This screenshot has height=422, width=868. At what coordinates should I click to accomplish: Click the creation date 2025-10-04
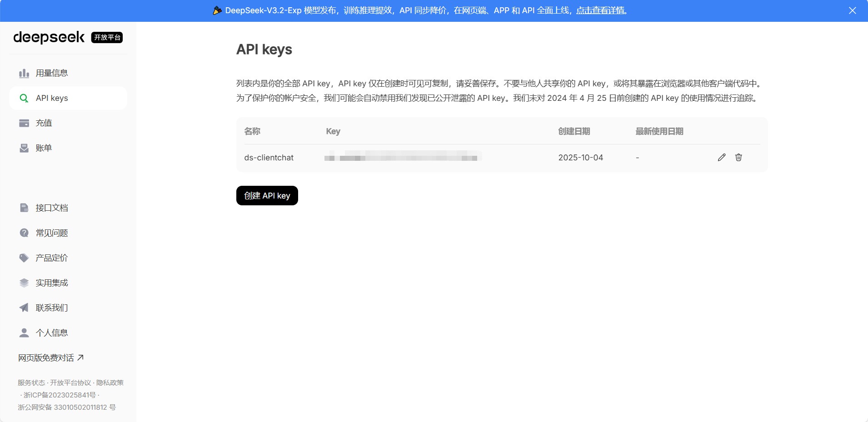tap(581, 158)
